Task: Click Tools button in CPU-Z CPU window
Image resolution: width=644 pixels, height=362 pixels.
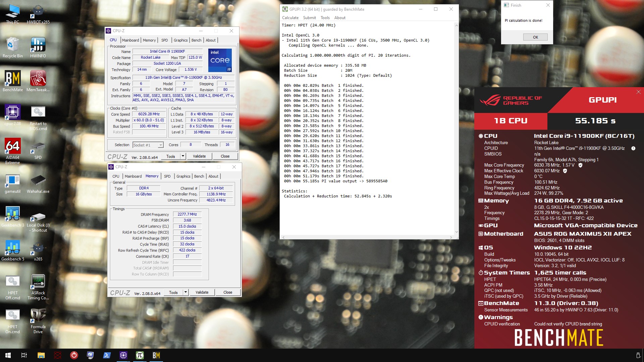Action: click(x=171, y=156)
